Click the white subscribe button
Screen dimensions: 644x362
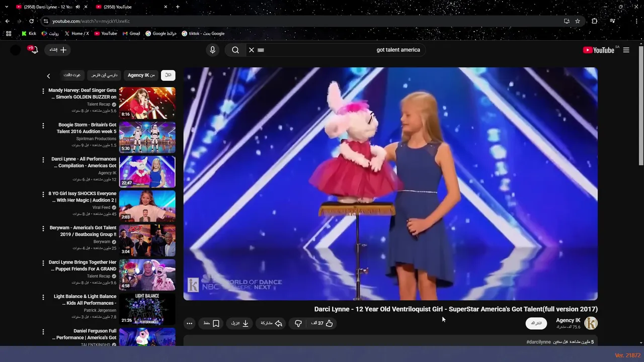tap(536, 323)
